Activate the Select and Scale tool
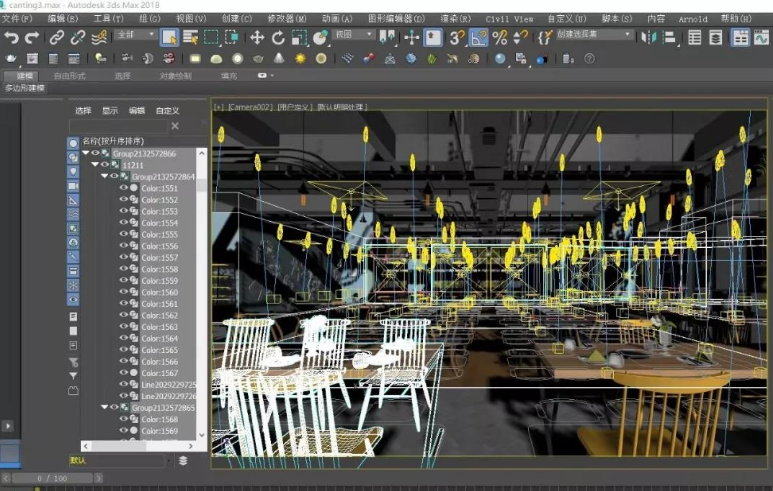 tap(299, 37)
